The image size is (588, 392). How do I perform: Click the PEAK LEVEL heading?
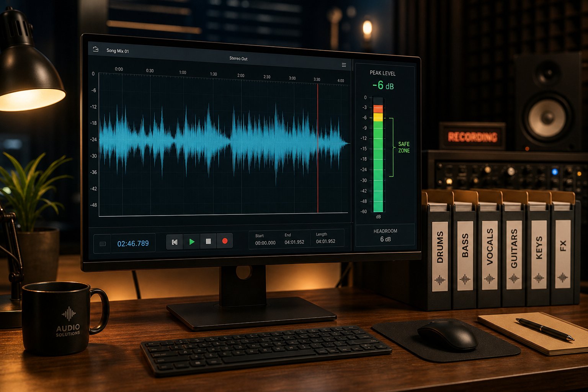[x=382, y=73]
